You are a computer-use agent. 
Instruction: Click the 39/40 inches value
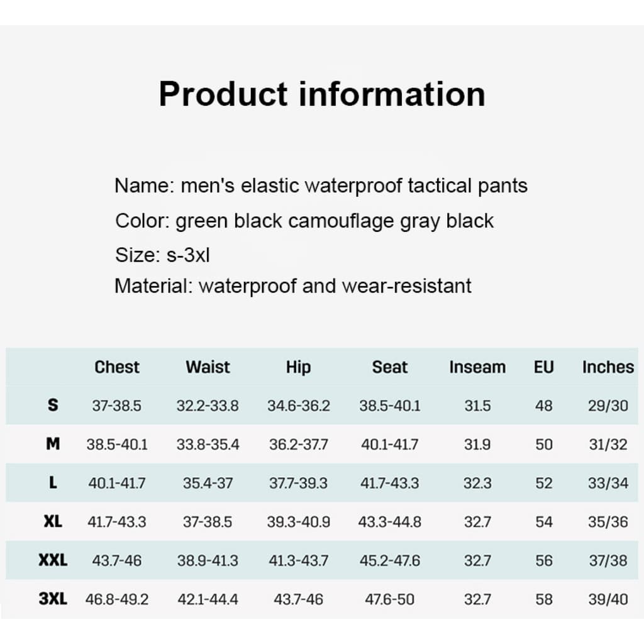[x=608, y=599]
